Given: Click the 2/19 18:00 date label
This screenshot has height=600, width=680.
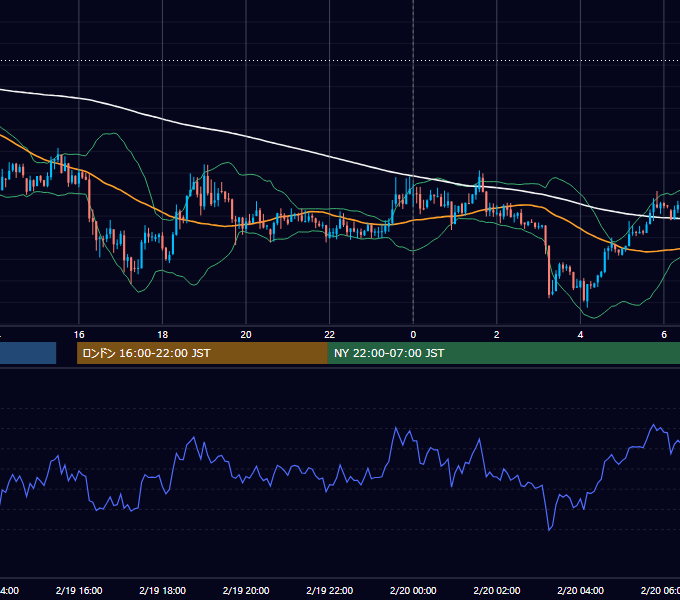Looking at the screenshot, I should click(x=163, y=590).
